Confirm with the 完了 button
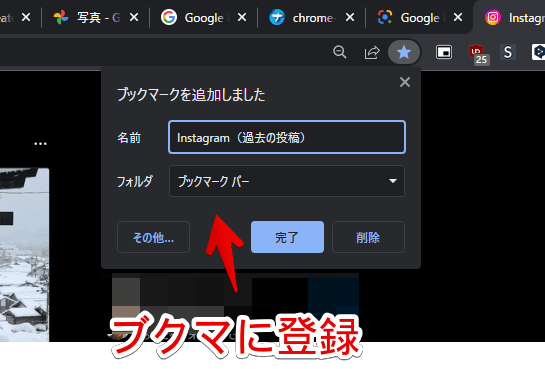The height and width of the screenshot is (369, 545). (x=287, y=237)
